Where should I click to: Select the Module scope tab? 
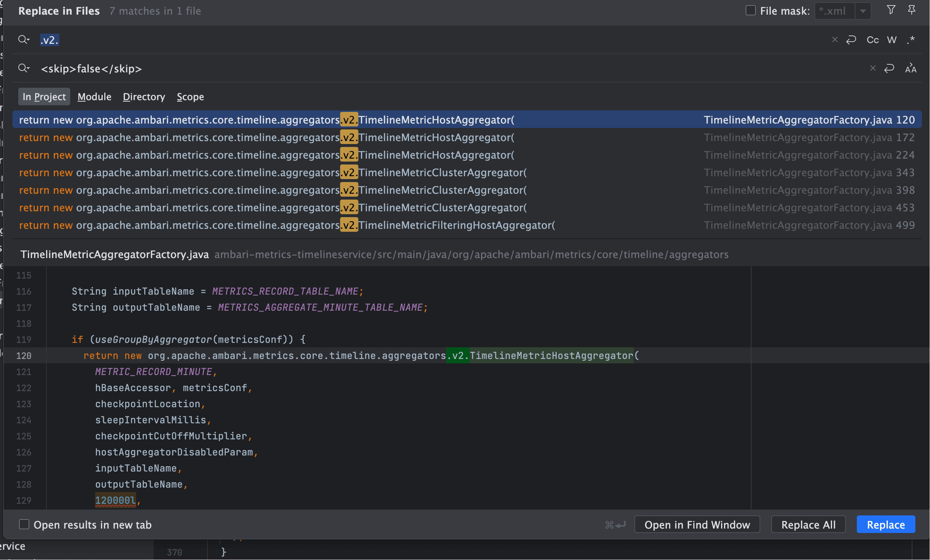94,97
